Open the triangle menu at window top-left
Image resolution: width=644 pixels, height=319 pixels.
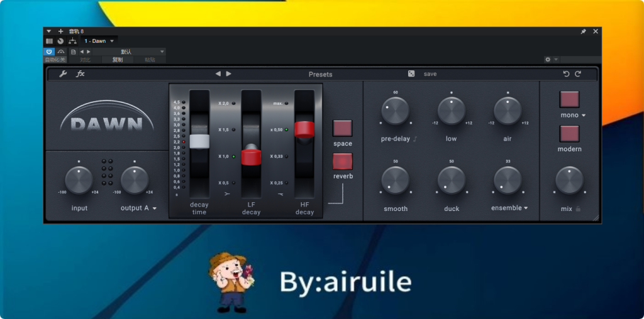(x=49, y=31)
